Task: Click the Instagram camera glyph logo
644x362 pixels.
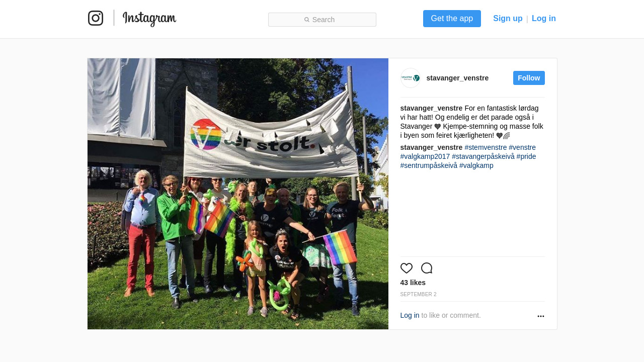Action: pos(96,18)
